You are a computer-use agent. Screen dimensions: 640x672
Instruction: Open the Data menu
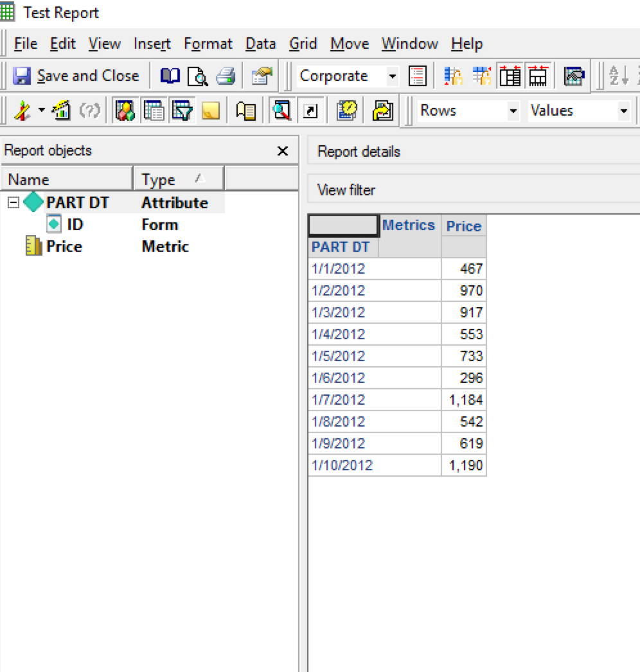point(260,44)
